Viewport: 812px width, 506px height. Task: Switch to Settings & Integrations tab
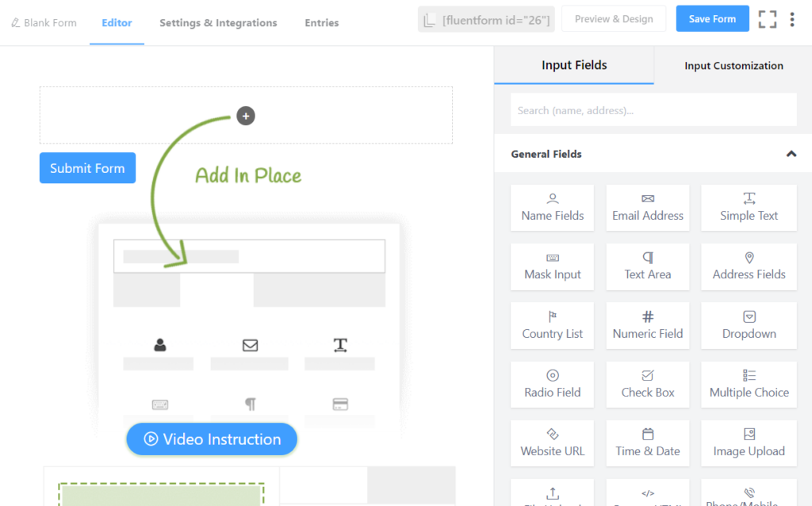[218, 23]
